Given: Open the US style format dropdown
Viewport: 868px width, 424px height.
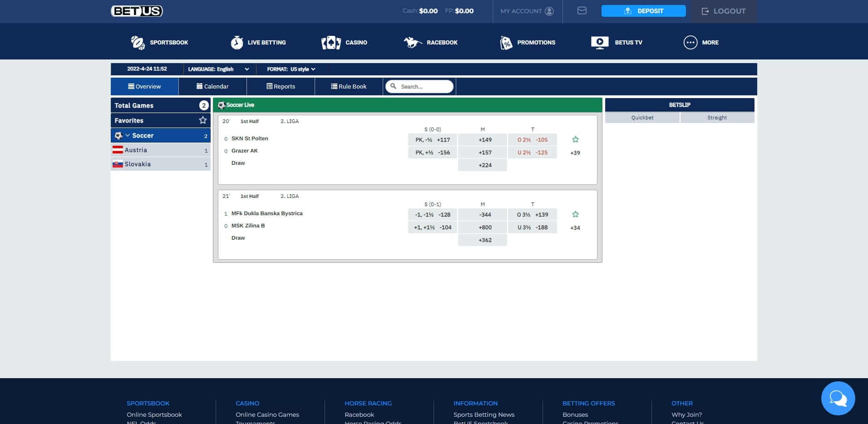Looking at the screenshot, I should coord(301,69).
